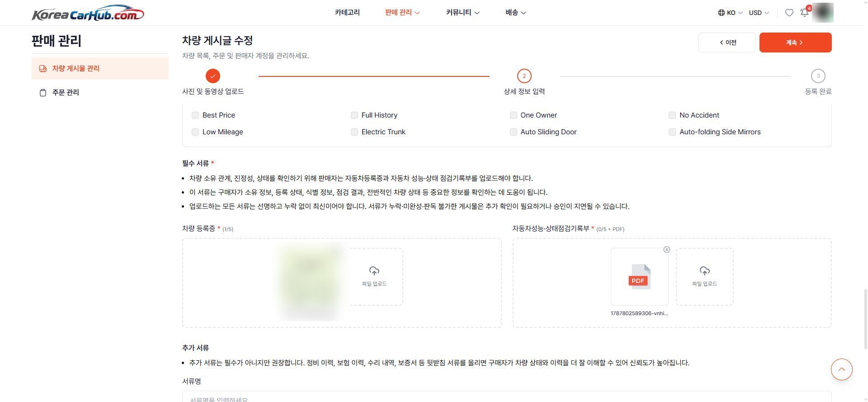868x402 pixels.
Task: Click the 필수 서류 heading
Action: click(195, 163)
